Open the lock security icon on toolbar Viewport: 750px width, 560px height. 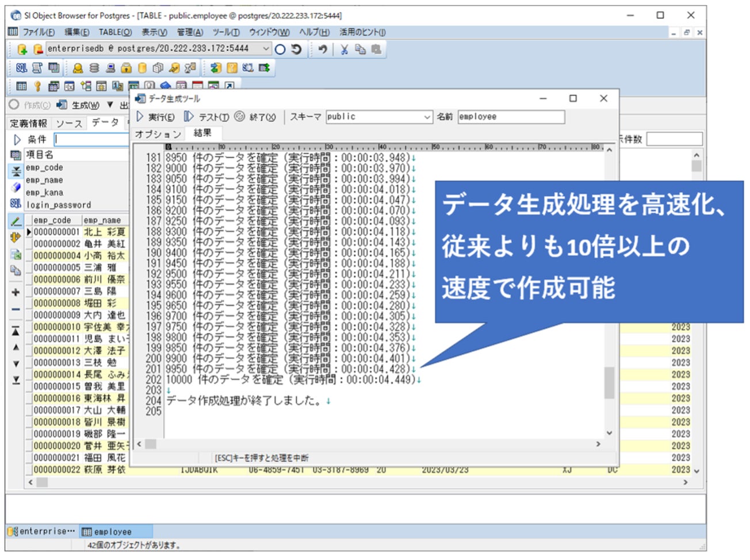[x=126, y=68]
